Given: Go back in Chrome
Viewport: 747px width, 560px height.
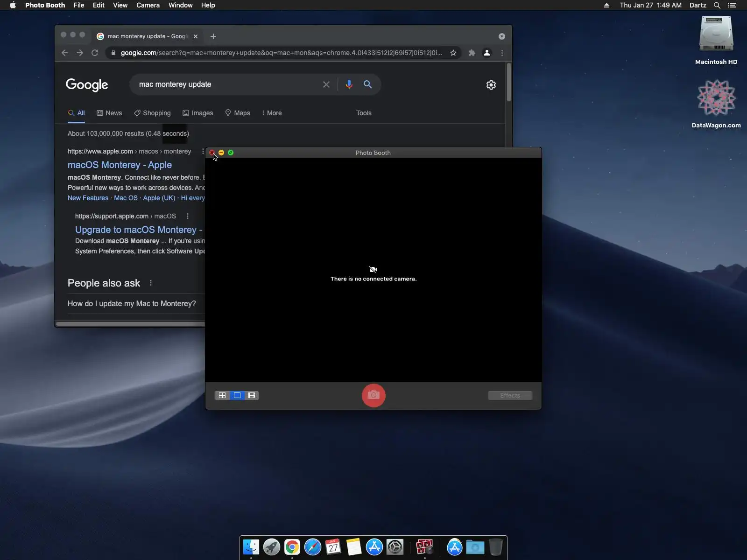Looking at the screenshot, I should [x=65, y=53].
